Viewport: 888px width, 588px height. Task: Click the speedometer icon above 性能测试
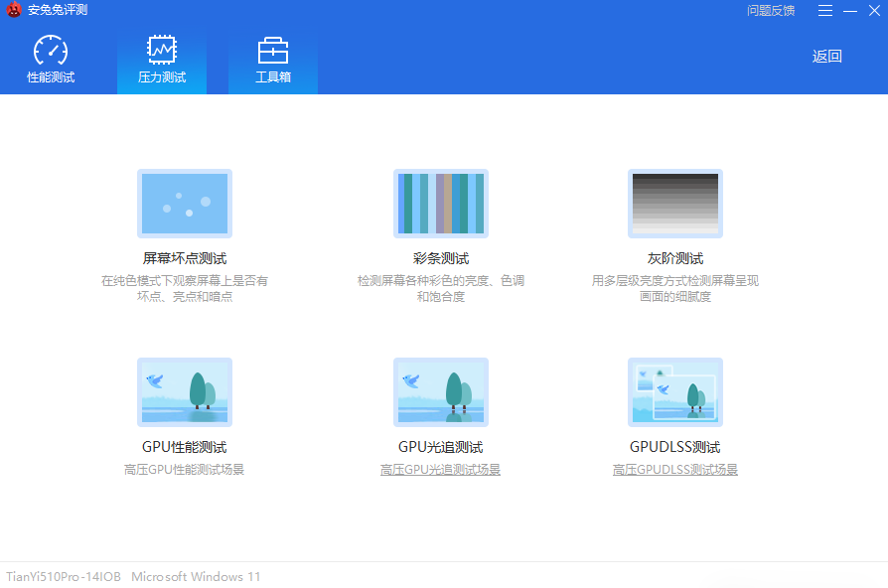point(51,47)
